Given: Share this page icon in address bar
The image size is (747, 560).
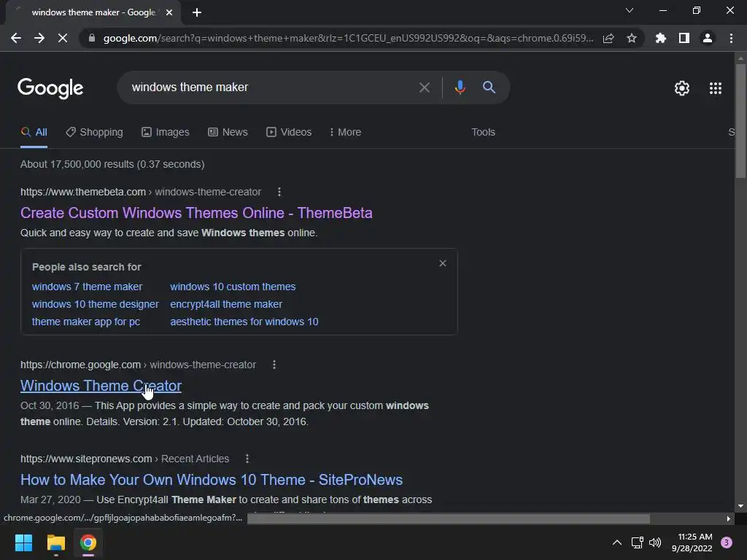Looking at the screenshot, I should coord(608,38).
